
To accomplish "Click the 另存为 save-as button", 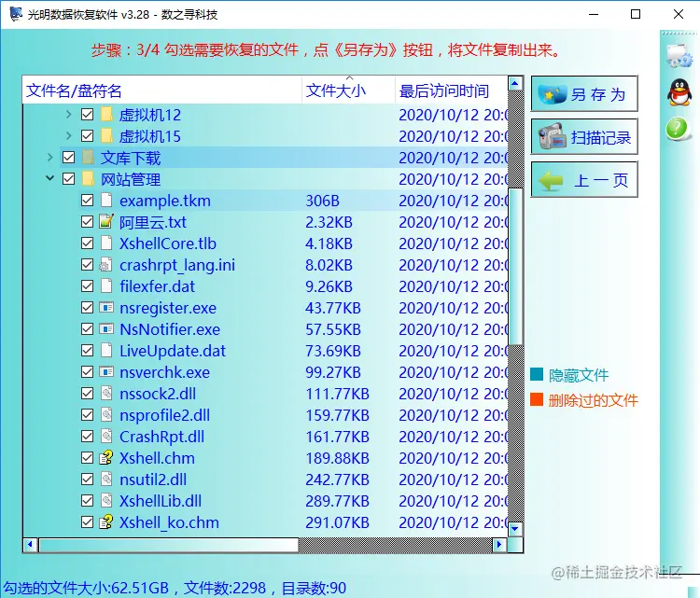I will (584, 93).
